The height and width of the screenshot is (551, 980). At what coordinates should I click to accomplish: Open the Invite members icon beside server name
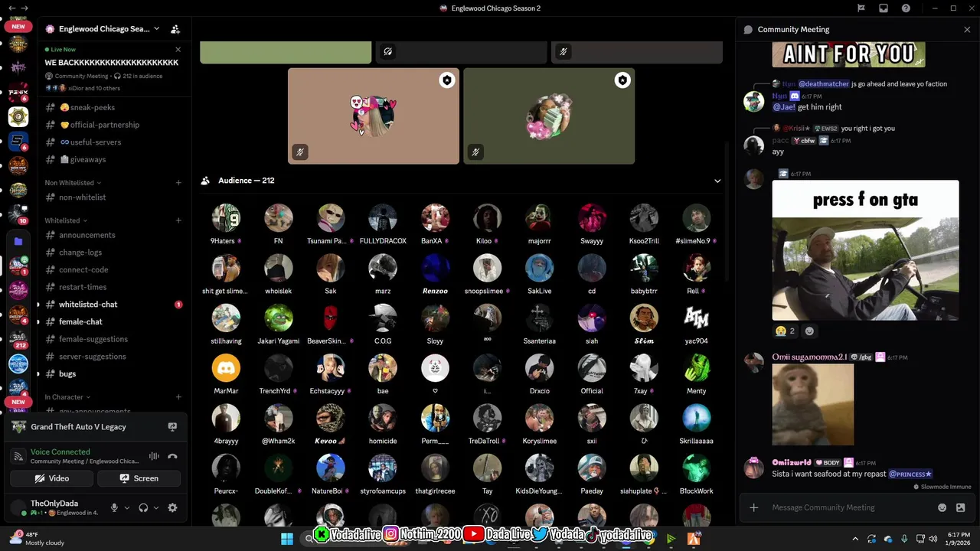[175, 29]
